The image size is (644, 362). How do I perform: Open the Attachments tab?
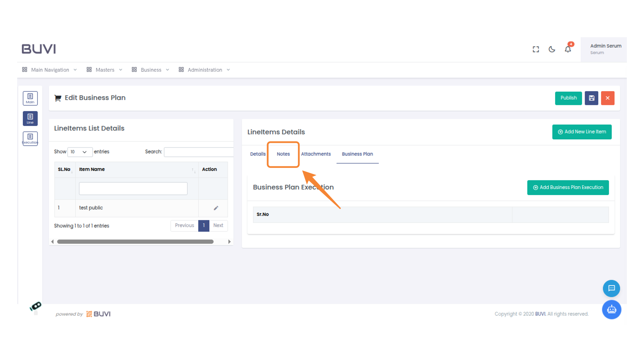[316, 154]
